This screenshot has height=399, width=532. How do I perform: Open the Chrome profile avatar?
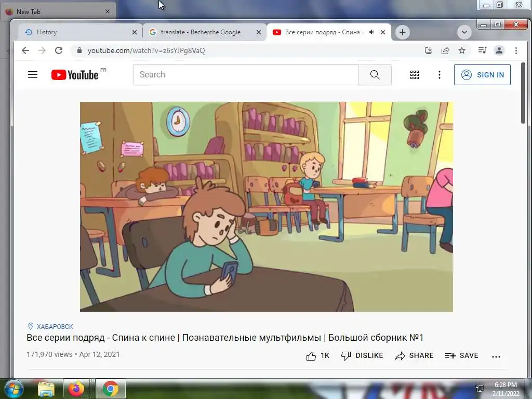coord(499,50)
